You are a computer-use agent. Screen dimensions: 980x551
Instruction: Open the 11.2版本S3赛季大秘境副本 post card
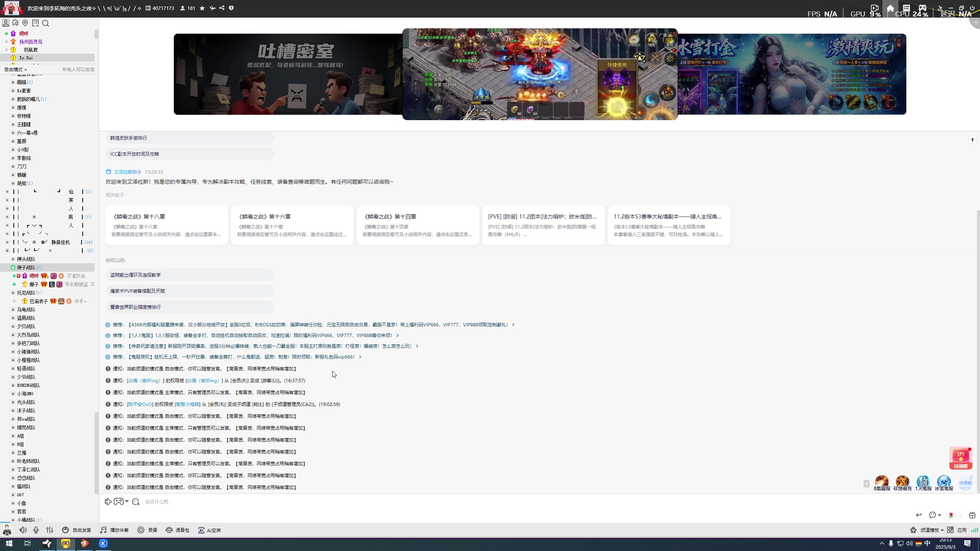click(x=669, y=225)
